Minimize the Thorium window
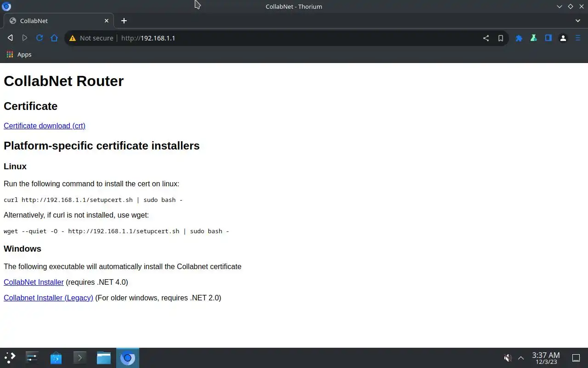This screenshot has height=368, width=588. [x=560, y=6]
